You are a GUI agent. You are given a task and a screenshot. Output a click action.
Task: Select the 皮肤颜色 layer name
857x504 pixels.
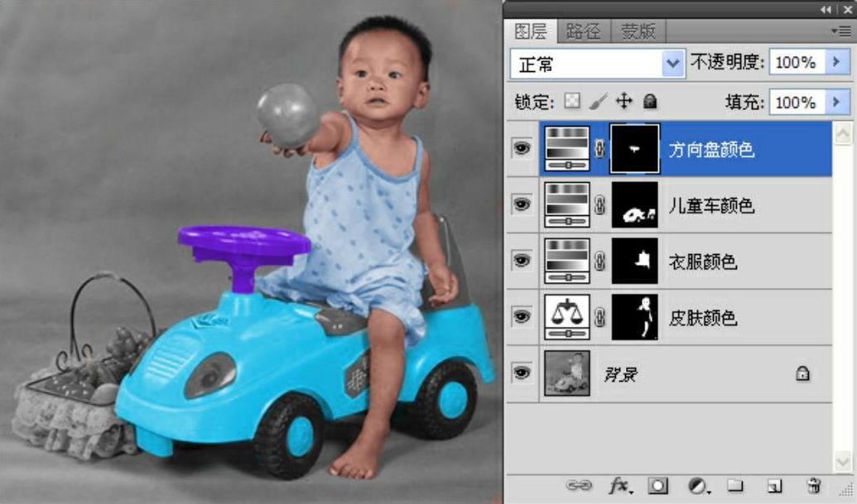coord(703,318)
